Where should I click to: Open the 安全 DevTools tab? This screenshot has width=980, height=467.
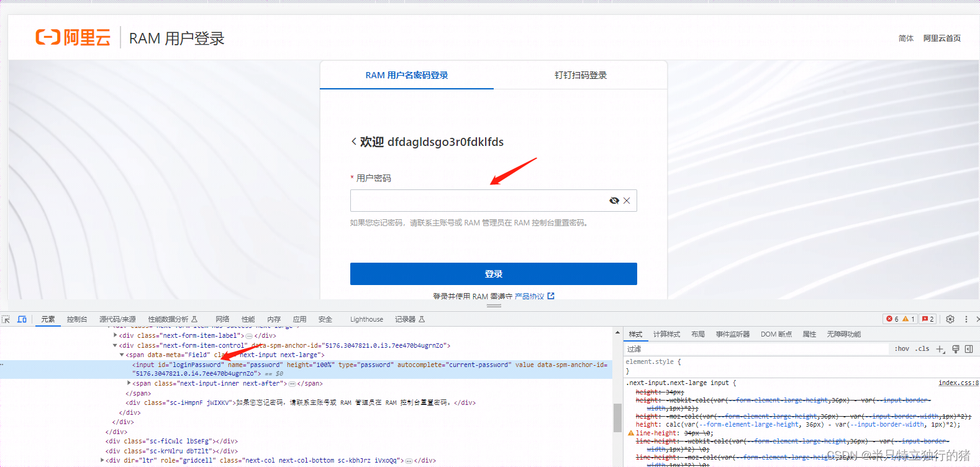tap(325, 319)
